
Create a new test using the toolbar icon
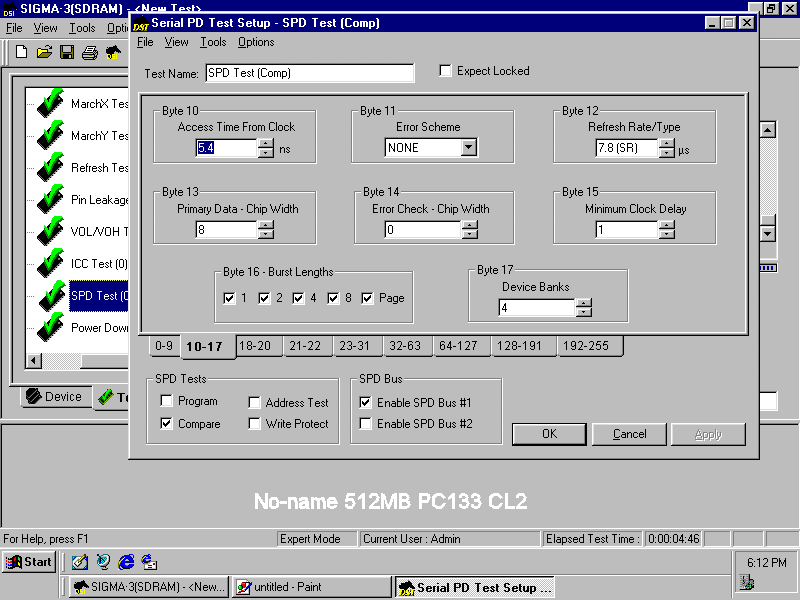point(21,51)
